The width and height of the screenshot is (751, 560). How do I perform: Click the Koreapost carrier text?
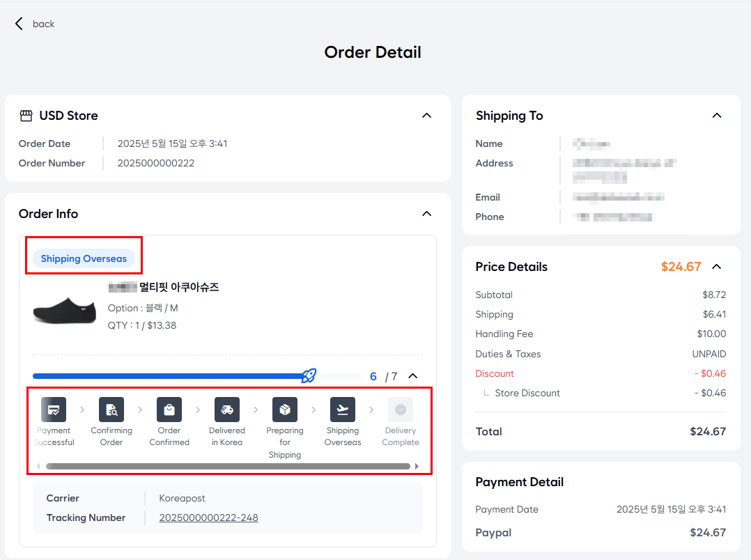tap(182, 498)
